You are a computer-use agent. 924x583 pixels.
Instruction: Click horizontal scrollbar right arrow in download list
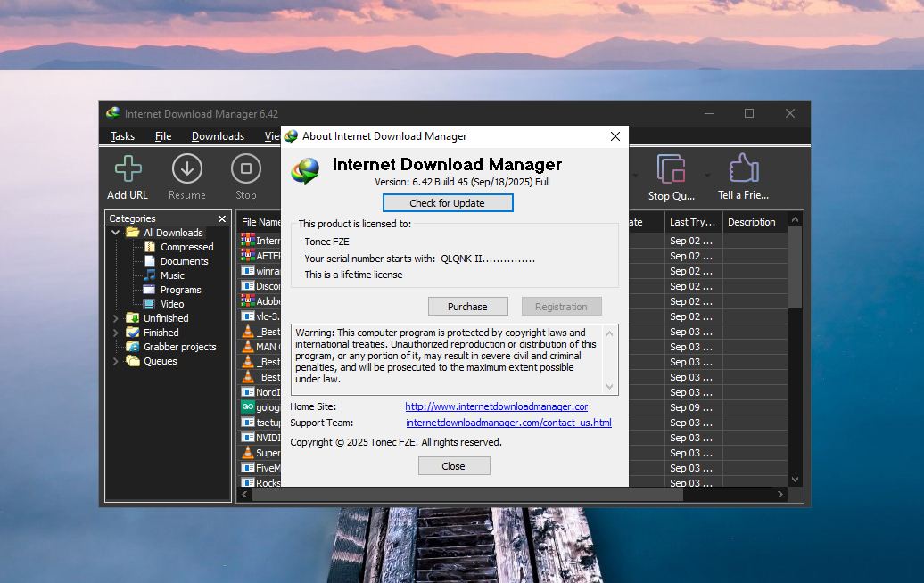(x=780, y=495)
